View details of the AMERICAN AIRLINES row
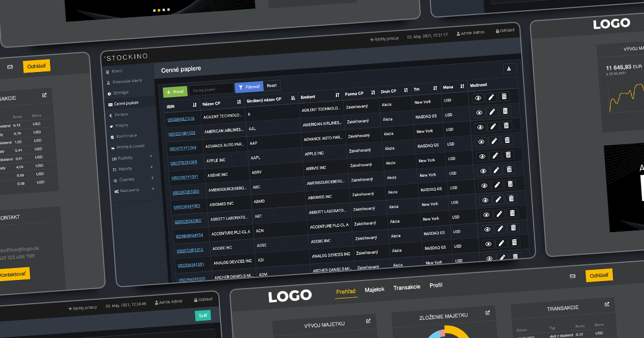The image size is (644, 338). pyautogui.click(x=479, y=112)
